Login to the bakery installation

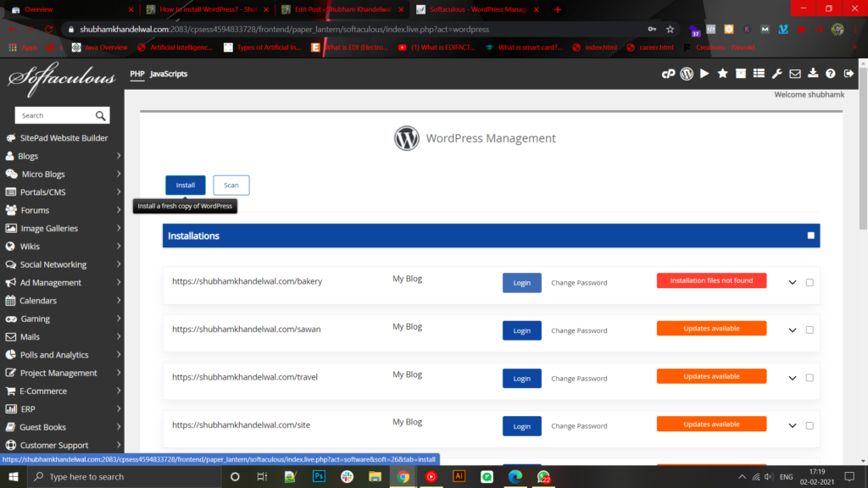pyautogui.click(x=522, y=283)
